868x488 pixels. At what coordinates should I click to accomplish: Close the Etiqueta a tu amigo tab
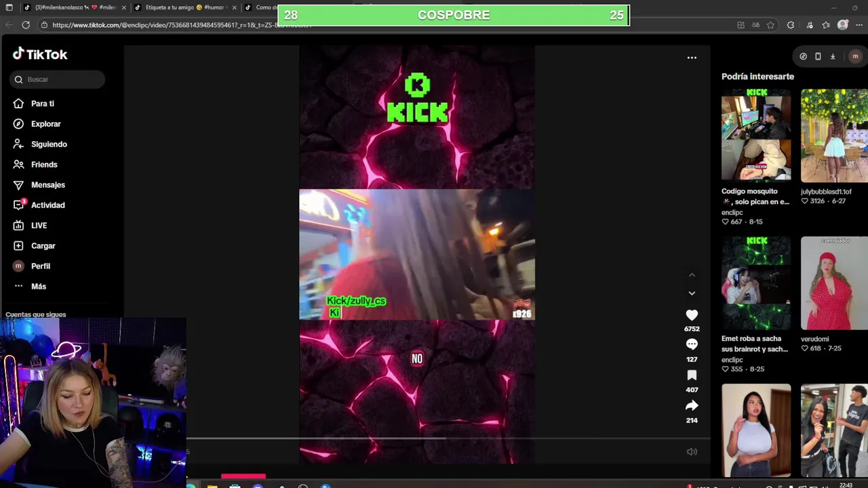click(x=235, y=7)
